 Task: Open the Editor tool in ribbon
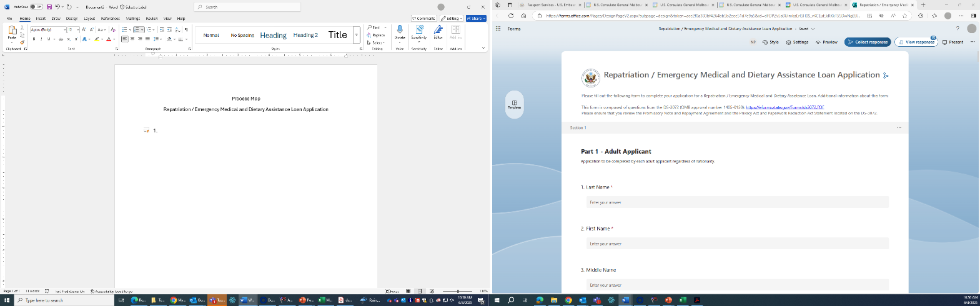click(438, 31)
